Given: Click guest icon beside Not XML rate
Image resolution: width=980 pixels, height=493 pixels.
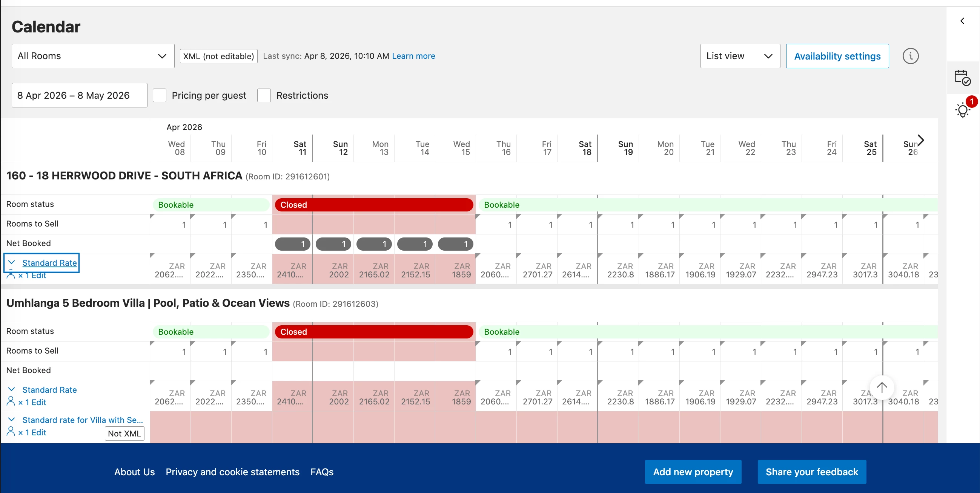Looking at the screenshot, I should 11,432.
